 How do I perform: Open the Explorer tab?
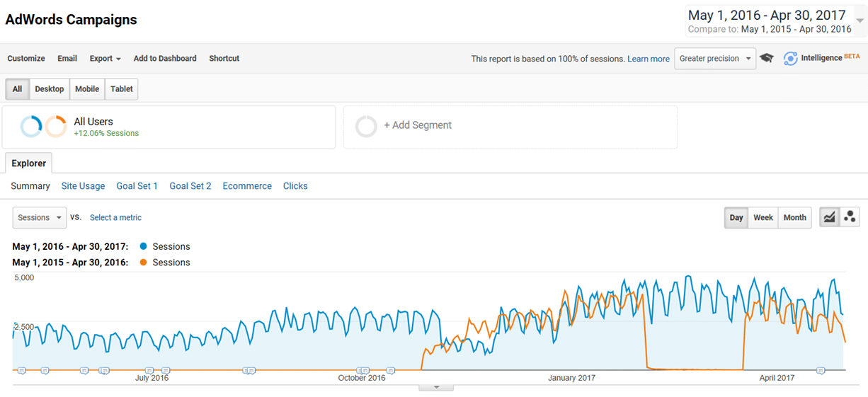pyautogui.click(x=29, y=163)
